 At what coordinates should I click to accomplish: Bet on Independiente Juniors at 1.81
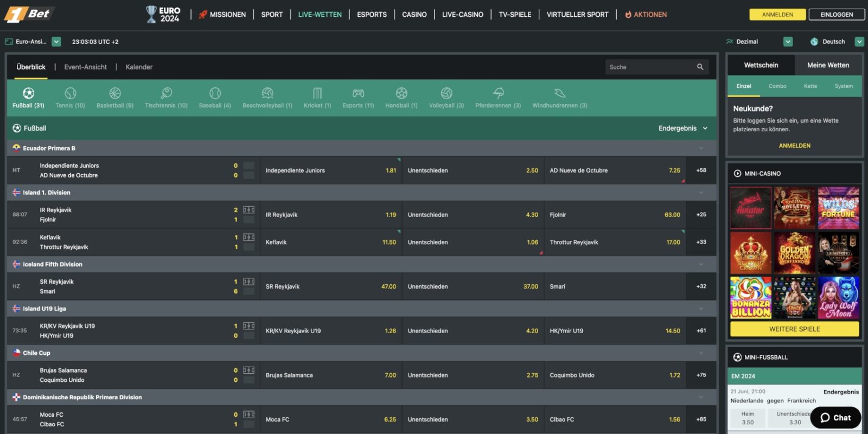coord(331,170)
